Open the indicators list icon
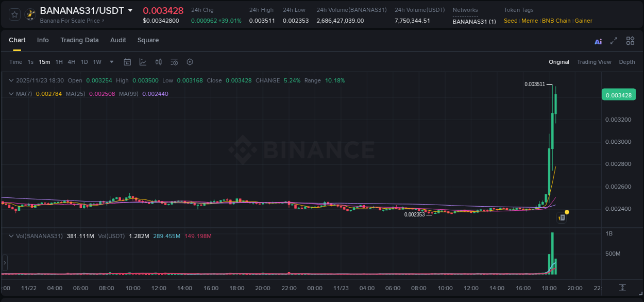The width and height of the screenshot is (644, 302). tap(174, 62)
